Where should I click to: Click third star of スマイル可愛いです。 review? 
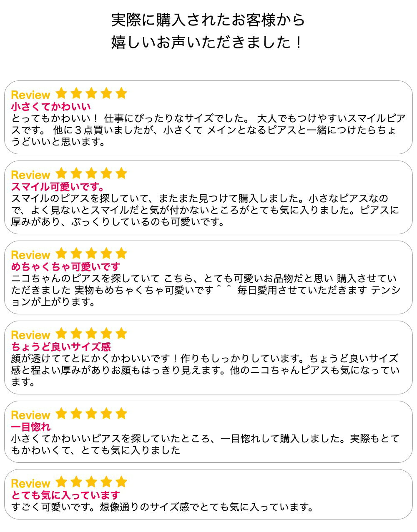click(91, 173)
